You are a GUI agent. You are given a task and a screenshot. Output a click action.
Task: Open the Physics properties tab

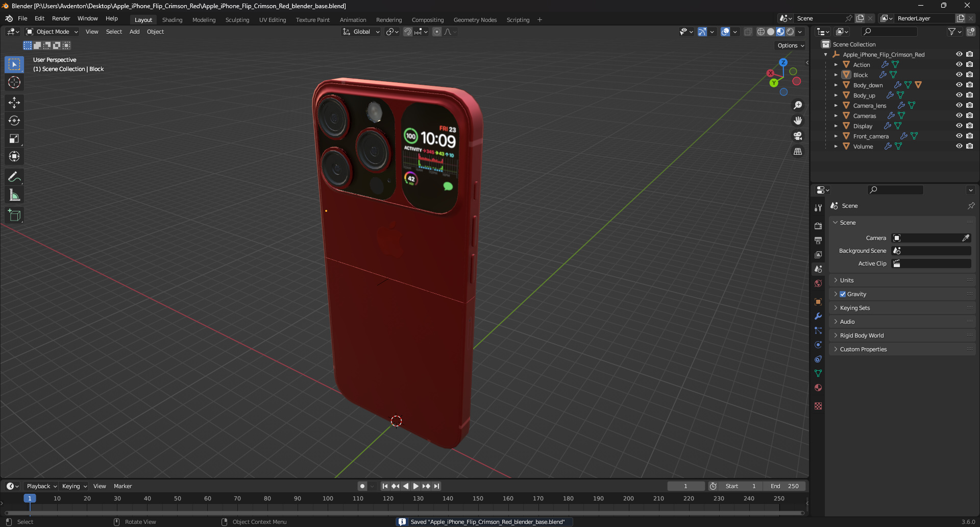coord(818,345)
